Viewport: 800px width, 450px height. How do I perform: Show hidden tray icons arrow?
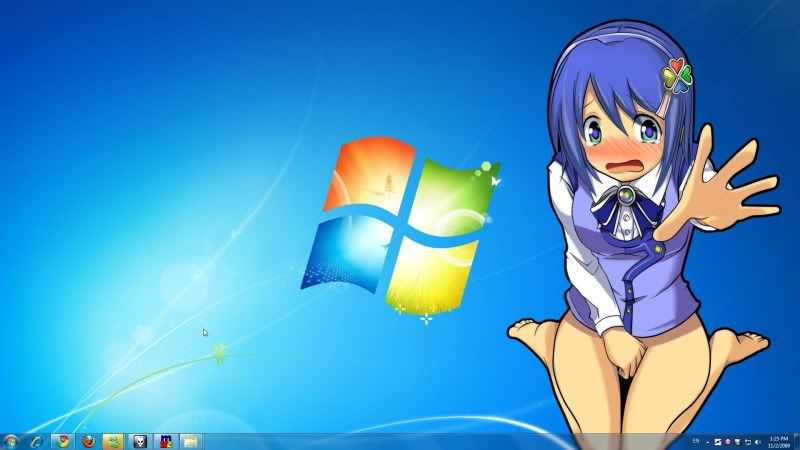pos(708,442)
